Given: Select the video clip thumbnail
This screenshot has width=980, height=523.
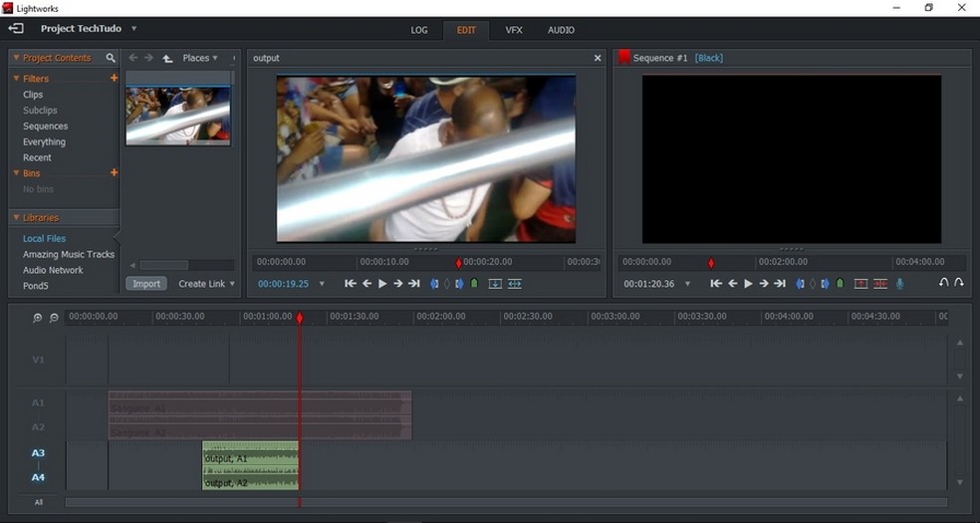Looking at the screenshot, I should coord(178,116).
